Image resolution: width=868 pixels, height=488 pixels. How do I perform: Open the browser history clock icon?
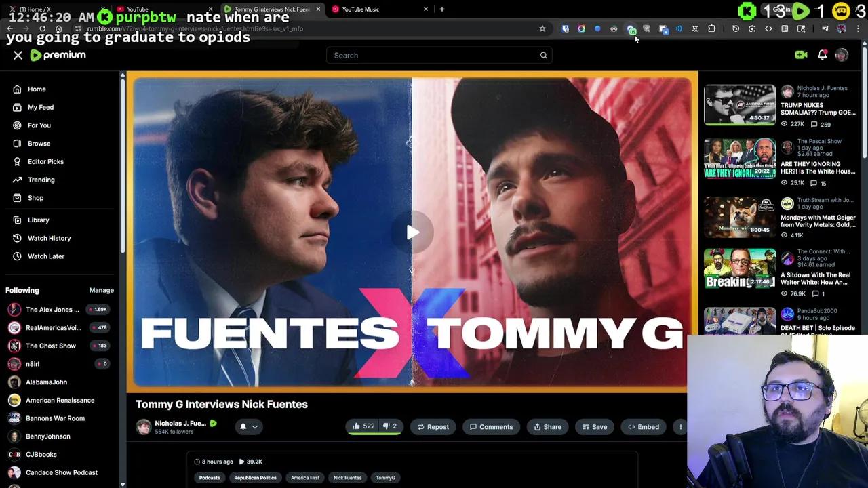[x=736, y=28]
